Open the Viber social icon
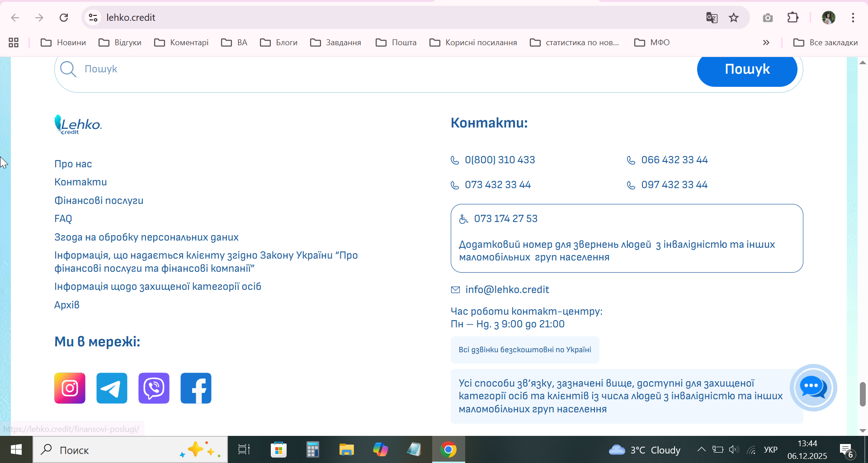868x463 pixels. tap(154, 388)
